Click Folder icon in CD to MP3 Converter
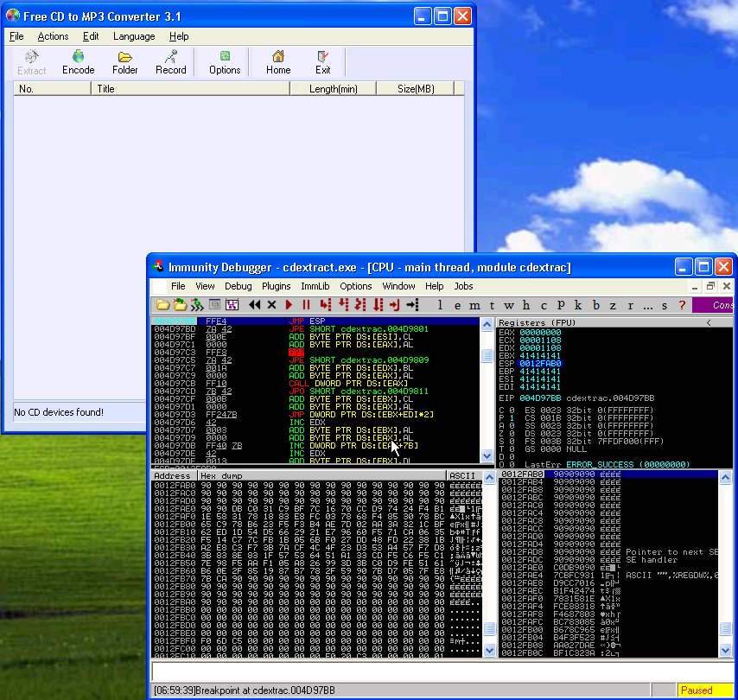The image size is (738, 700). pyautogui.click(x=124, y=62)
